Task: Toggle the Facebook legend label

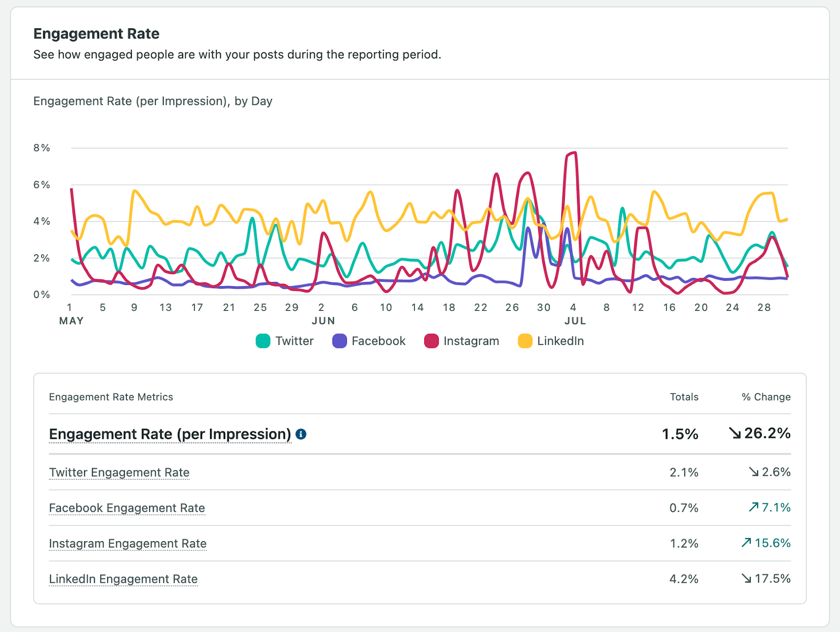Action: (x=379, y=341)
